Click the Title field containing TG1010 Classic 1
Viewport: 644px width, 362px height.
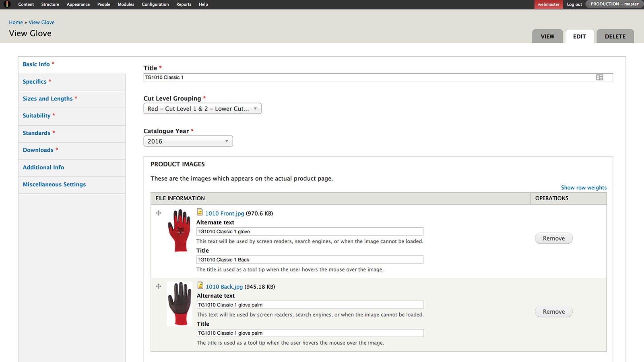pos(378,77)
